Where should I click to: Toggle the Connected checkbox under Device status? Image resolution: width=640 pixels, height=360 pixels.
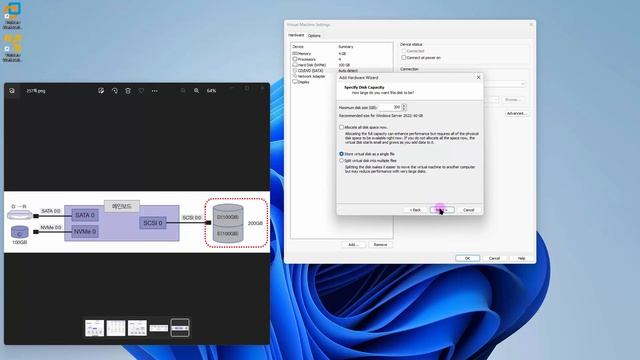click(404, 51)
